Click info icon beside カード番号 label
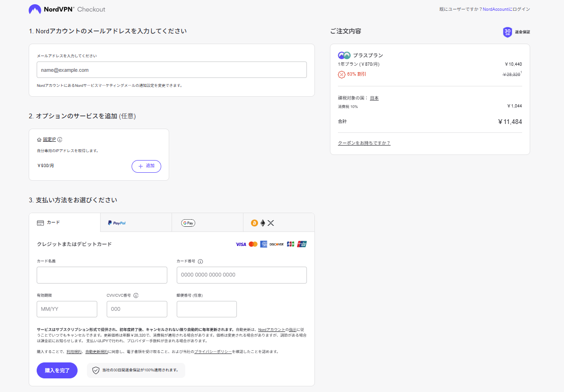564x392 pixels. 200,261
